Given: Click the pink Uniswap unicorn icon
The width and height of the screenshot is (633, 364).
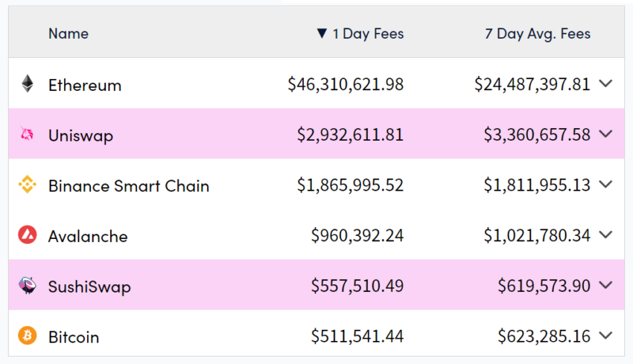Looking at the screenshot, I should [x=28, y=135].
